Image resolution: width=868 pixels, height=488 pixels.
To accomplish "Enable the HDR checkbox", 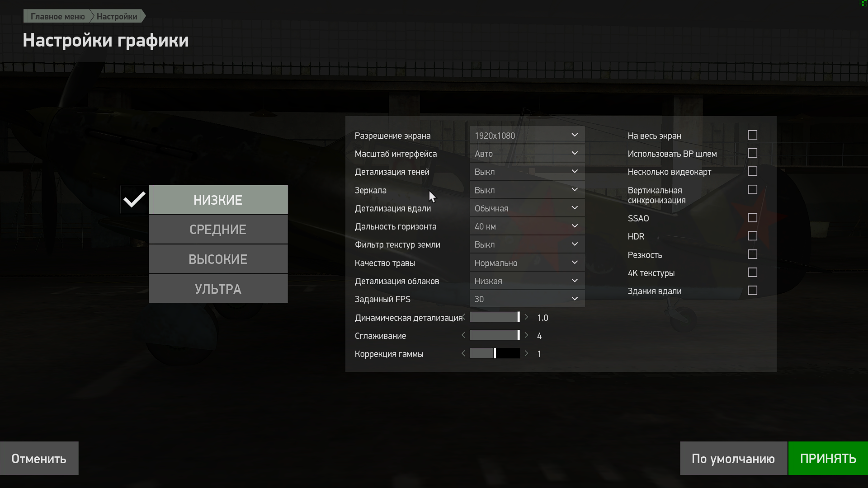I will 752,236.
